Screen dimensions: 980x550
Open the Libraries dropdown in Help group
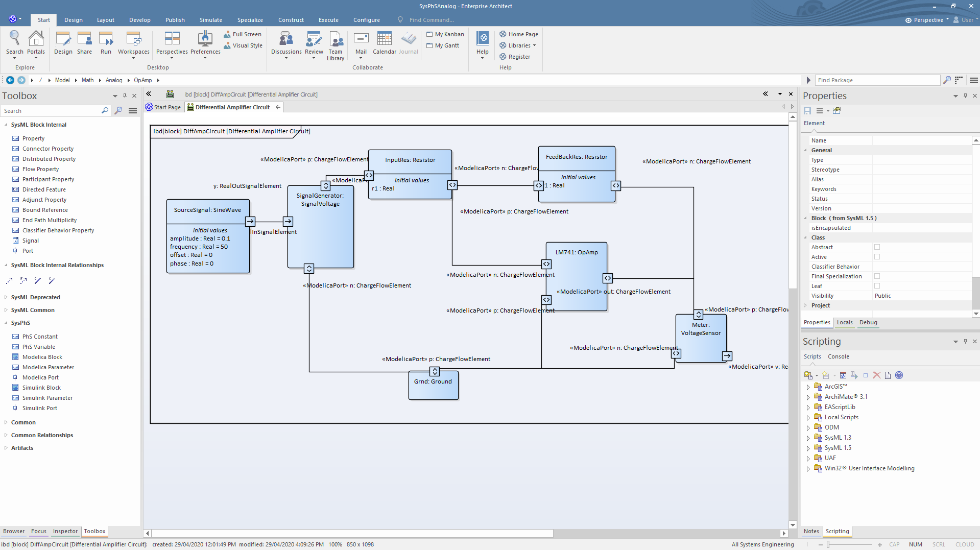click(x=521, y=45)
